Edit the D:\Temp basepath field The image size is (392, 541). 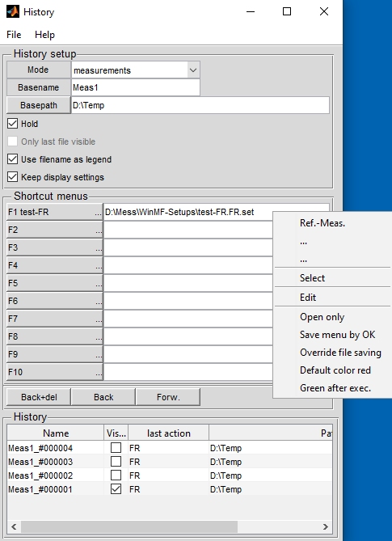click(200, 105)
